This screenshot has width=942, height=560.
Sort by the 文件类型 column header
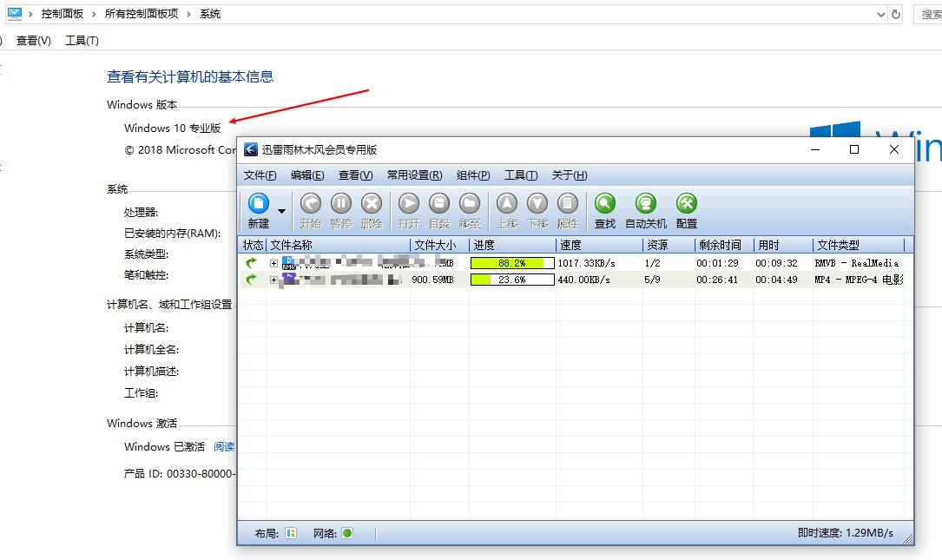click(860, 245)
